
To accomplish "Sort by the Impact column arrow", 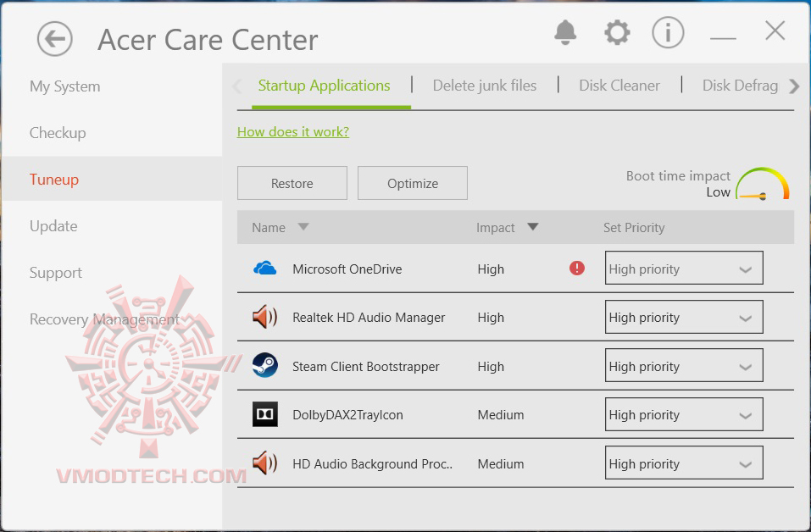I will click(533, 227).
